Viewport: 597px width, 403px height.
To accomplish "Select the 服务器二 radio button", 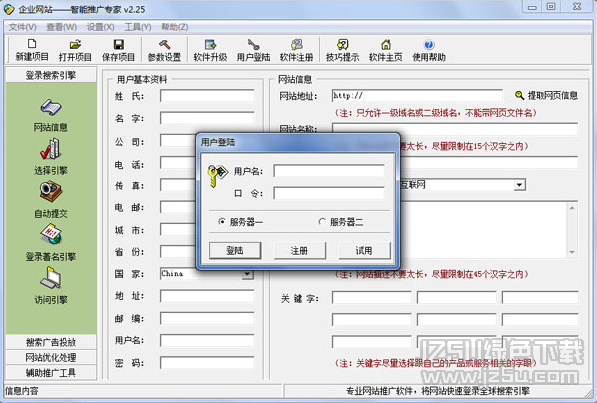I will click(322, 221).
